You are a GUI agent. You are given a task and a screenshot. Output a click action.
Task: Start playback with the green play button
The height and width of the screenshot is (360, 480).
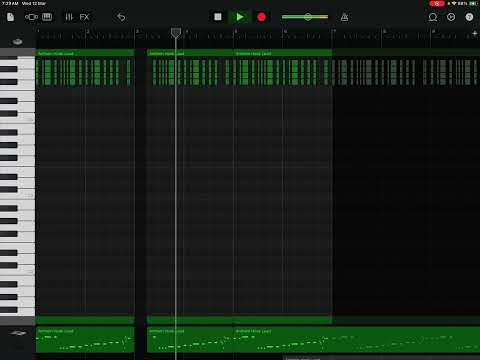[239, 17]
